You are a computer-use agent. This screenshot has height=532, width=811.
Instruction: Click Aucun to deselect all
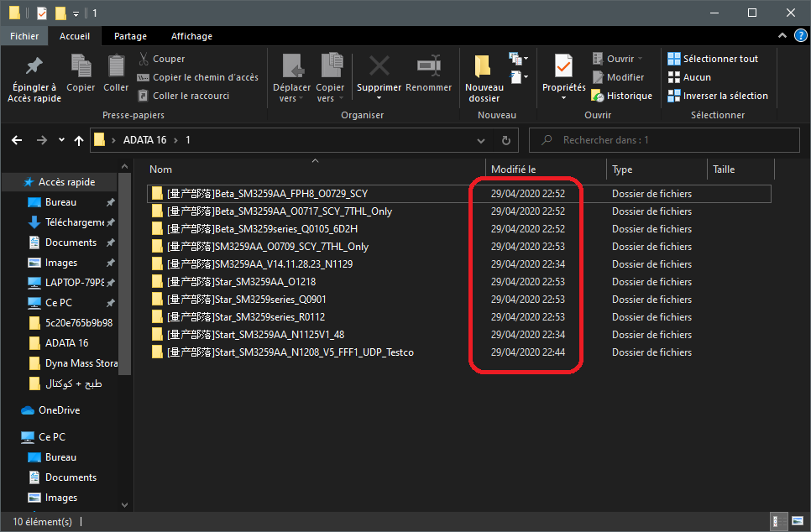point(689,77)
